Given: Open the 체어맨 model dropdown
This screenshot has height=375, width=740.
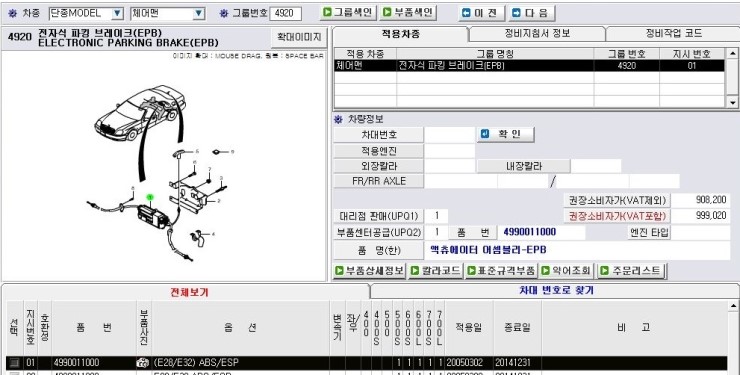Looking at the screenshot, I should pyautogui.click(x=199, y=14).
